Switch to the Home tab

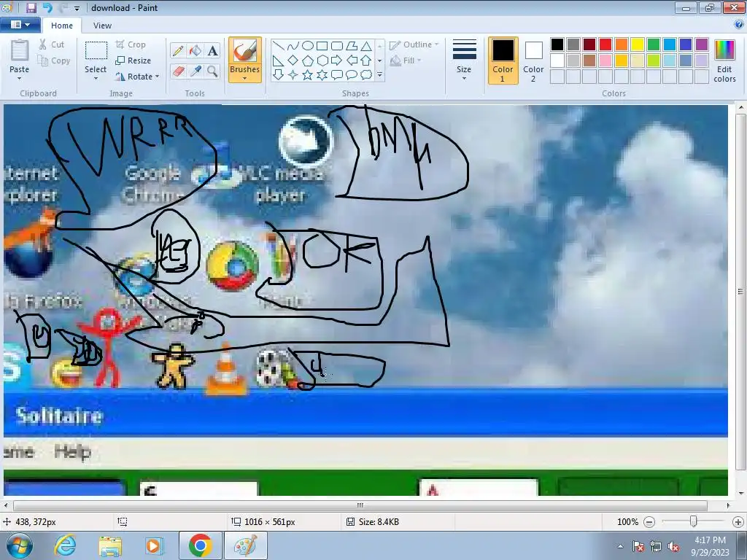click(62, 26)
